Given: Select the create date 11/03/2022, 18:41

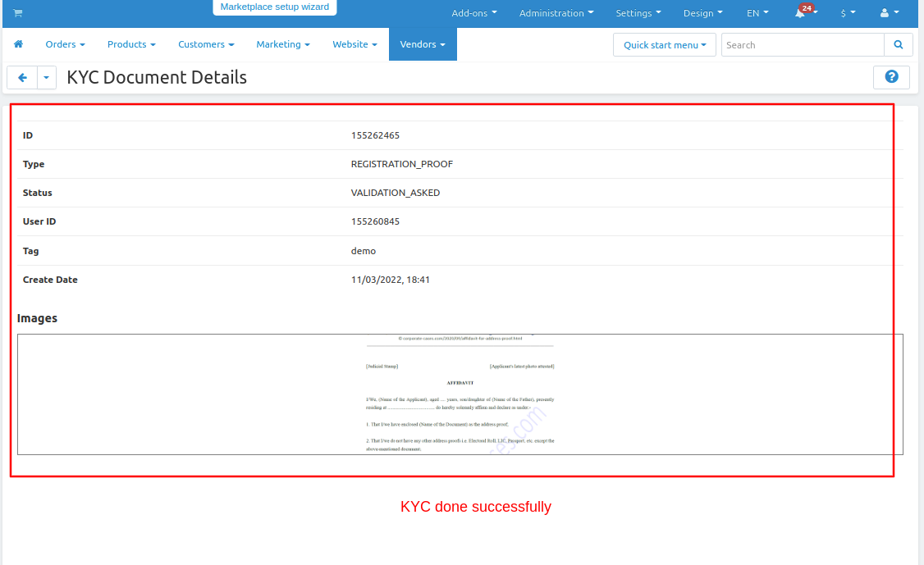Looking at the screenshot, I should [390, 280].
